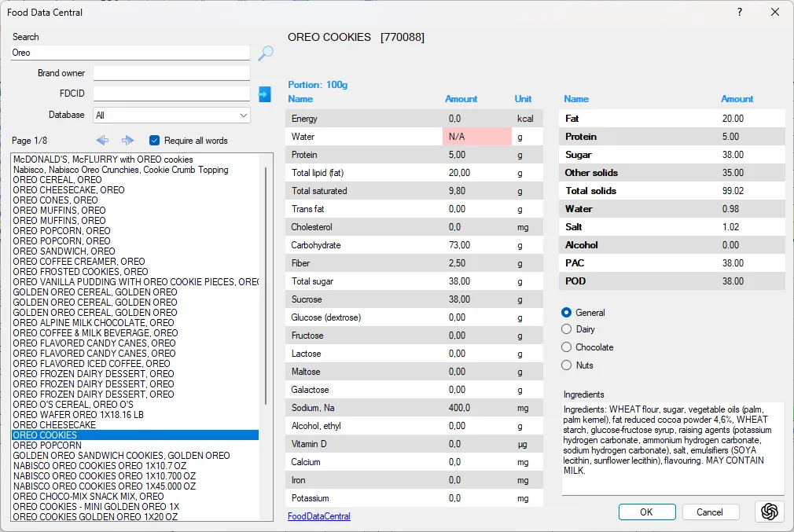
Task: Select the Nuts radio option
Action: (x=566, y=365)
